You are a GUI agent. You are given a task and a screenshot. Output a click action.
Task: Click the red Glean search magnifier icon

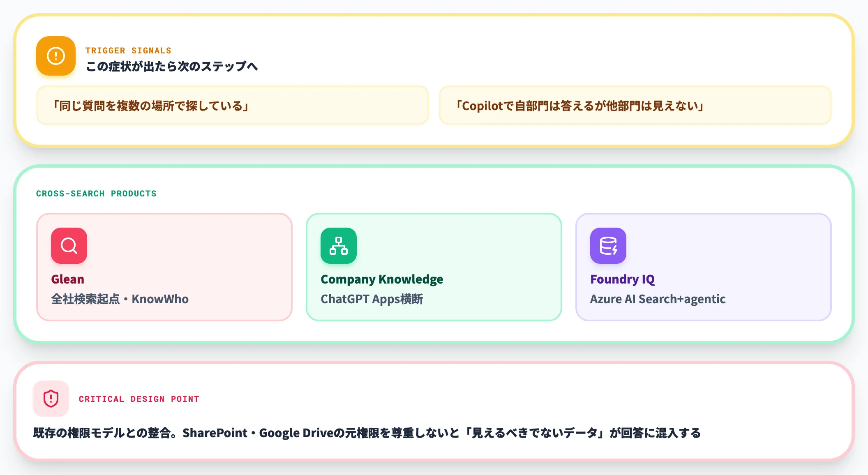(x=69, y=246)
